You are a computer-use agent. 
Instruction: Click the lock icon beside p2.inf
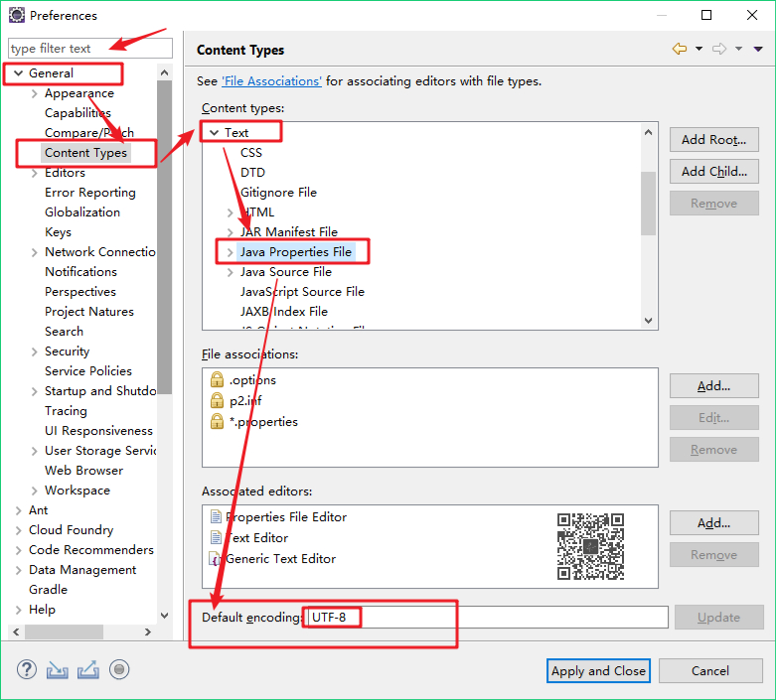tap(217, 400)
